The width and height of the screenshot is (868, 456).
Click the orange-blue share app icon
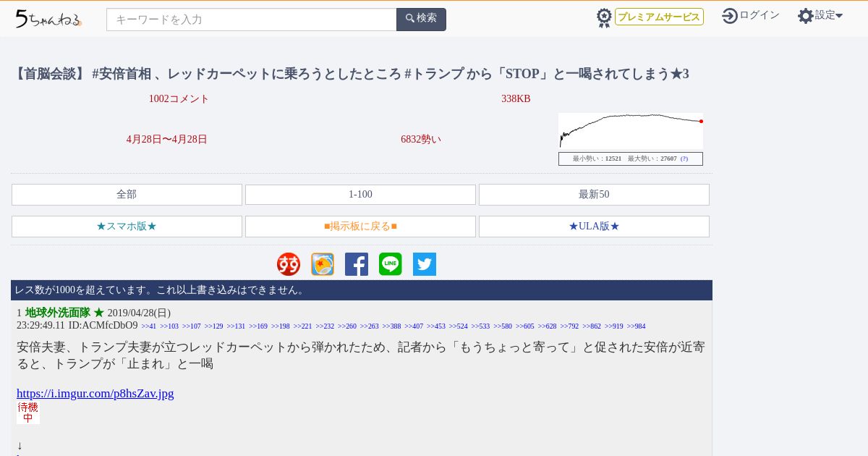323,264
